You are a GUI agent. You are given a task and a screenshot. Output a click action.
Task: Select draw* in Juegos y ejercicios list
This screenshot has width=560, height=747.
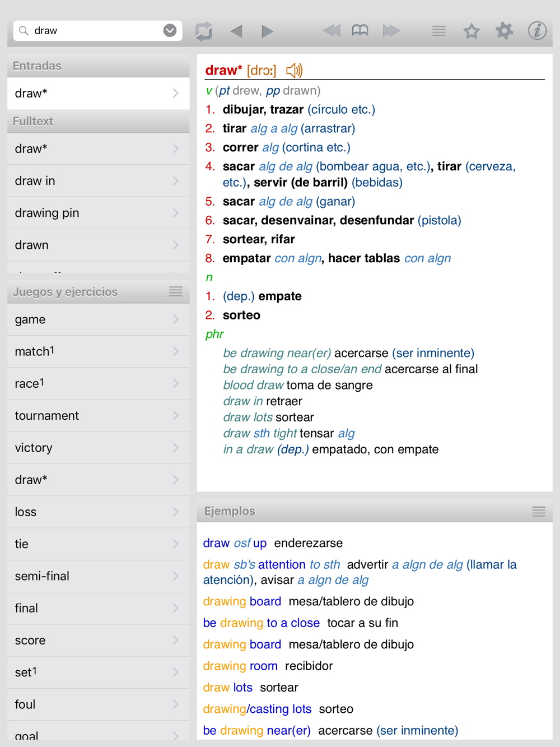click(x=99, y=480)
